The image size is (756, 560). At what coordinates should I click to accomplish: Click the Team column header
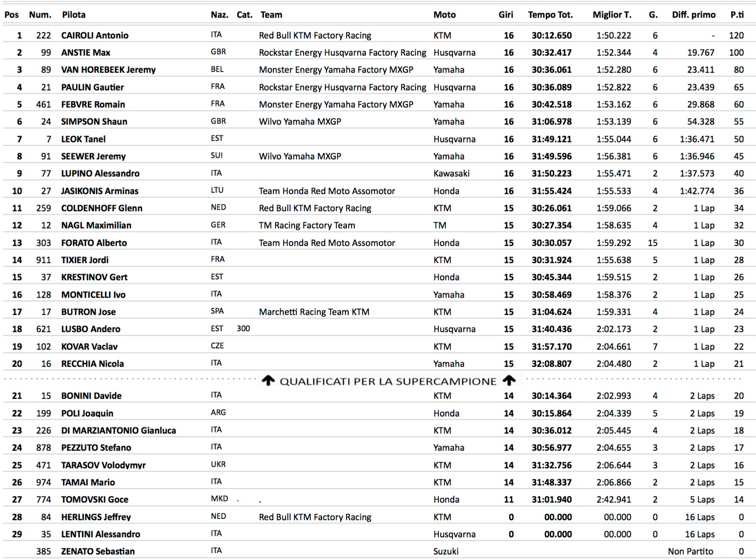point(271,15)
